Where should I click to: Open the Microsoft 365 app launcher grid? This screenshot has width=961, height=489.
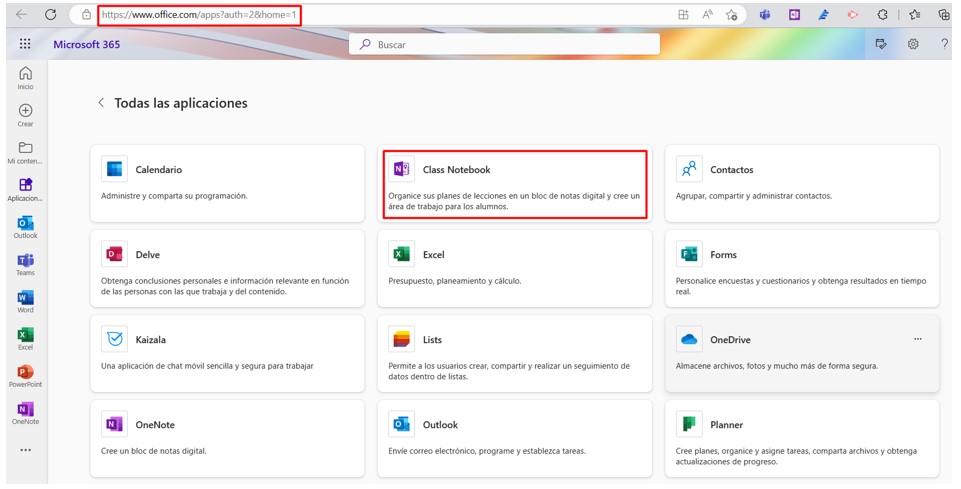(x=25, y=44)
